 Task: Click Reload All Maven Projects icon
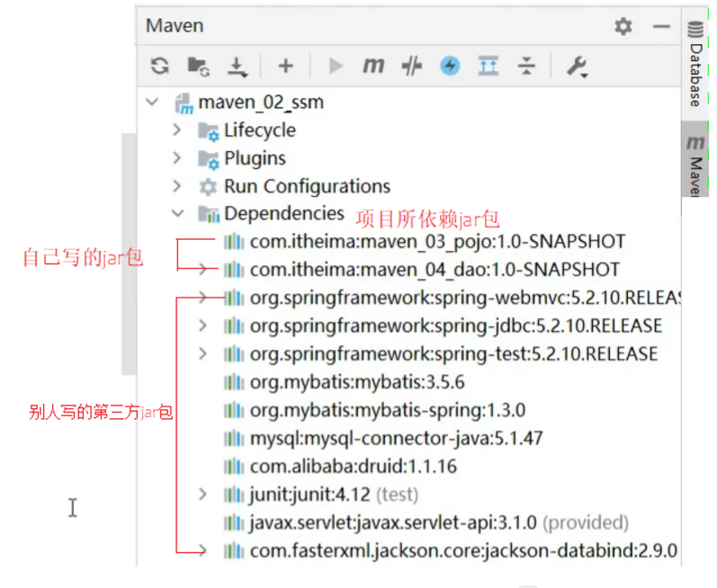pyautogui.click(x=159, y=66)
